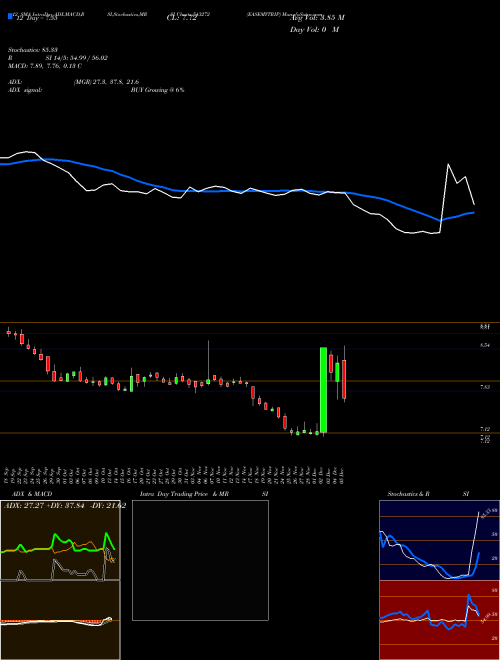Image resolution: width=500 pixels, height=660 pixels.
Task: Select the MACD 7.89, 7.76 values line
Action: pos(45,66)
